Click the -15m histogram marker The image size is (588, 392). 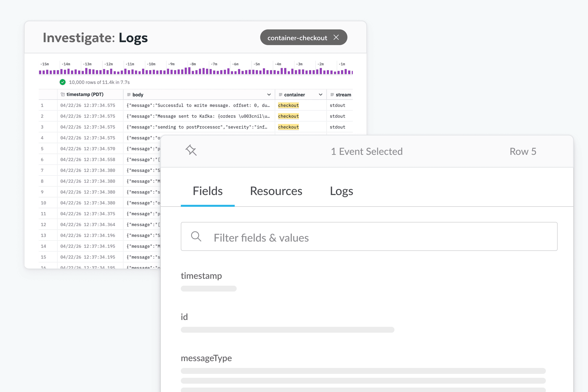tap(45, 64)
